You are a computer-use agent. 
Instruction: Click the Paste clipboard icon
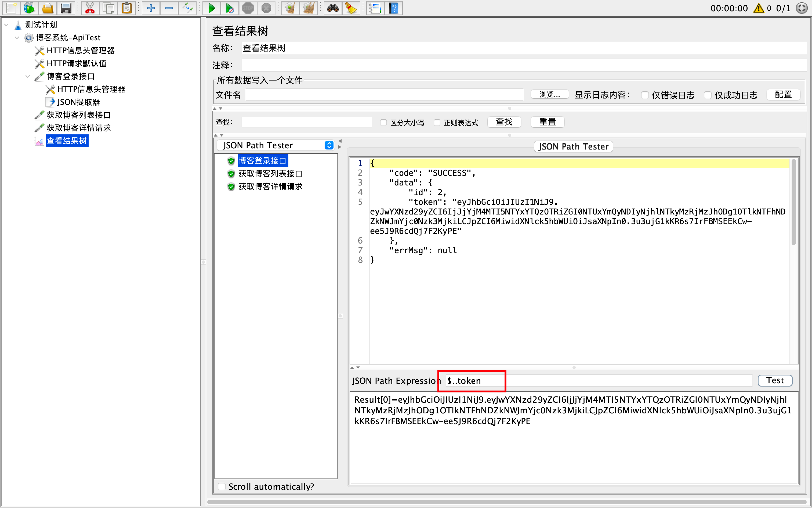127,8
